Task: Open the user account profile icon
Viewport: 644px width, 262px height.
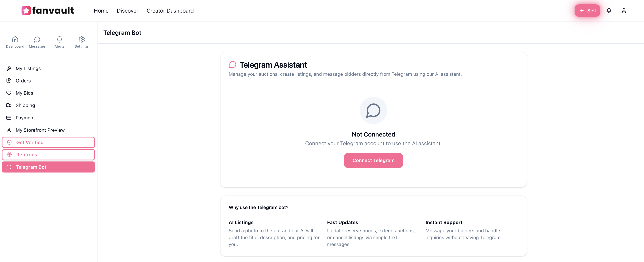Action: tap(624, 10)
